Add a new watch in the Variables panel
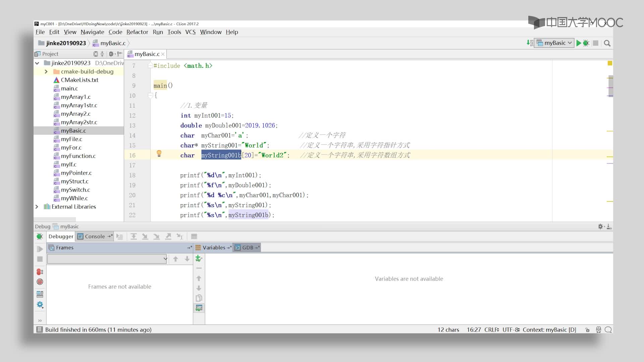 click(199, 258)
